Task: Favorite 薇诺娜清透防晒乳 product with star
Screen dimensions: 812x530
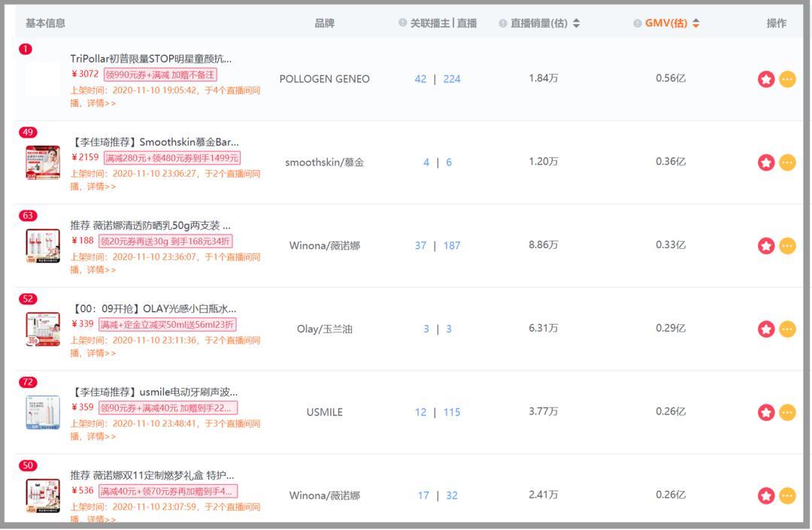Action: 766,246
